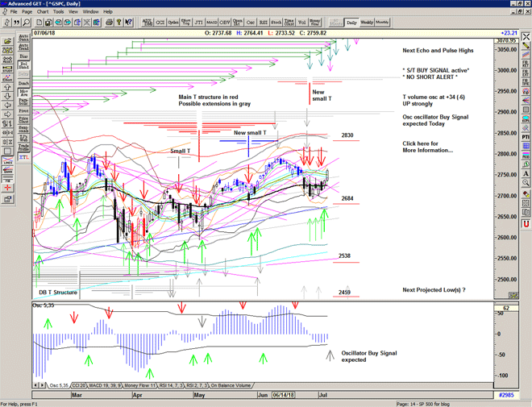Image resolution: width=532 pixels, height=407 pixels.
Task: Switch to the Weekly chart period
Action: [x=367, y=23]
